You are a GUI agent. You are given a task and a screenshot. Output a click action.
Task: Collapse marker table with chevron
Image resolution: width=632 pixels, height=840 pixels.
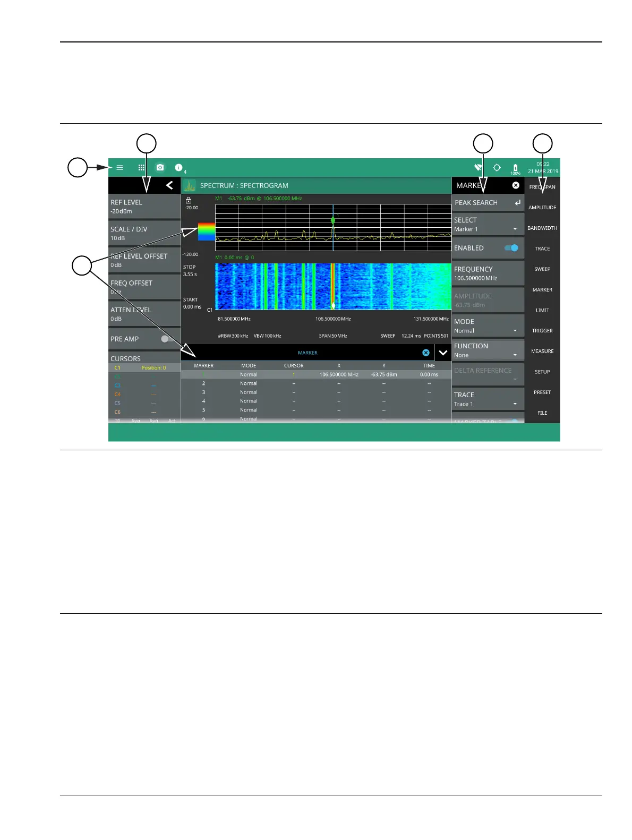coord(443,353)
